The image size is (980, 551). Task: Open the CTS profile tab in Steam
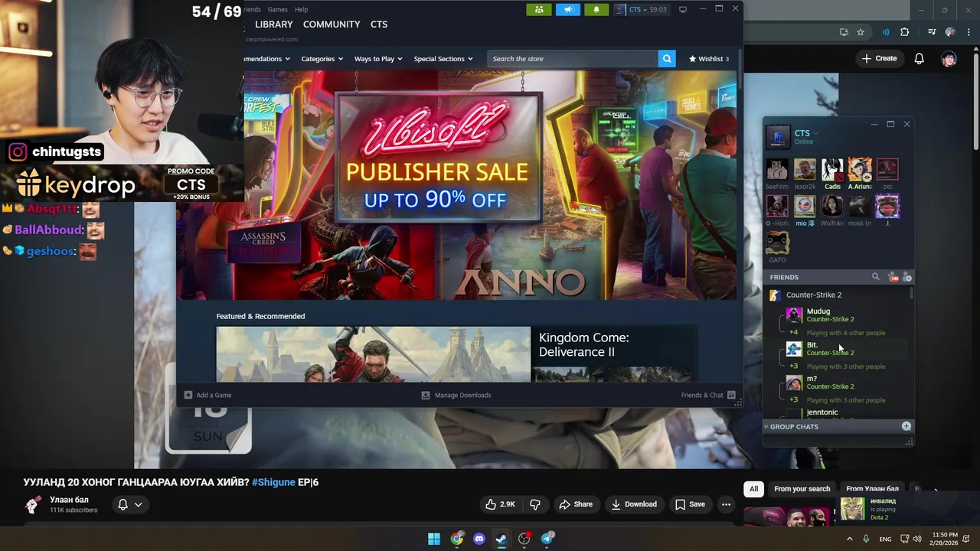coord(379,24)
